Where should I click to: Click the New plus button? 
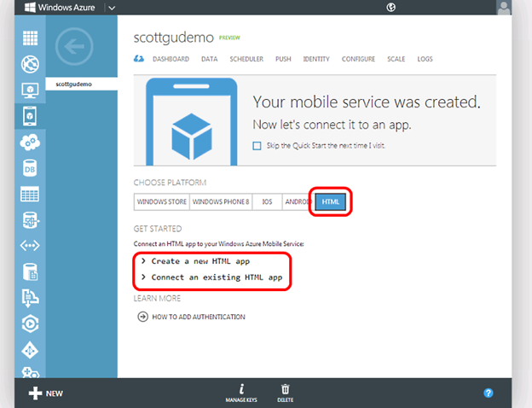point(45,393)
